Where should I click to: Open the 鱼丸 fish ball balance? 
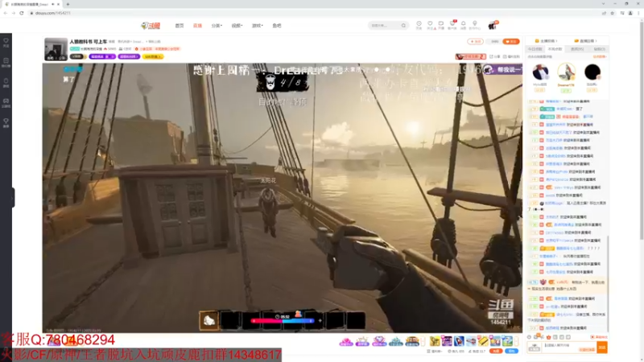pyautogui.click(x=456, y=352)
